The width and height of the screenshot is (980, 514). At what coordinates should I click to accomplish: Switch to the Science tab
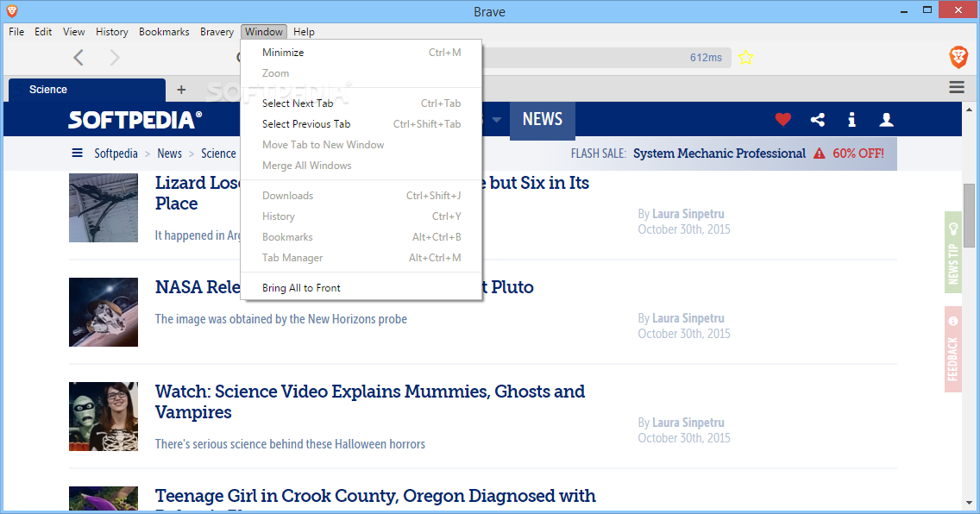point(87,90)
